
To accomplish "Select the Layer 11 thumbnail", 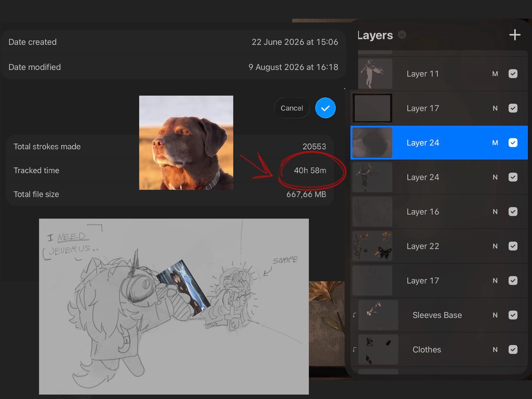I will tap(375, 74).
